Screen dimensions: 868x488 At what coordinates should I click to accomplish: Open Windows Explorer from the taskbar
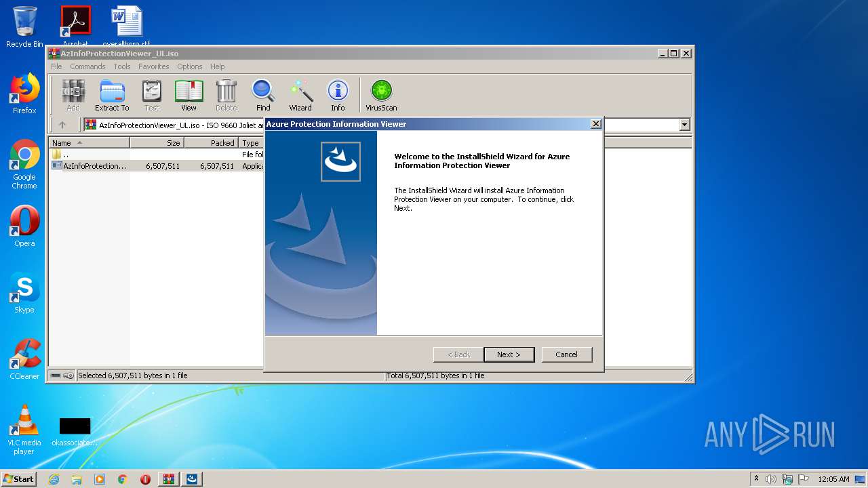[x=77, y=479]
